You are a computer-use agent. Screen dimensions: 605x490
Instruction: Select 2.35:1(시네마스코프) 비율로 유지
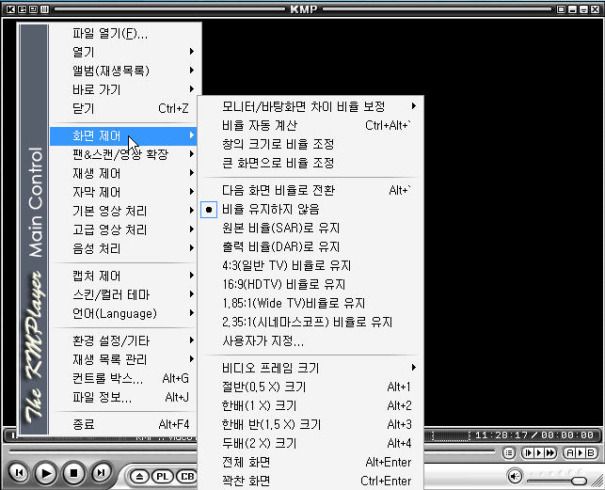click(x=311, y=322)
